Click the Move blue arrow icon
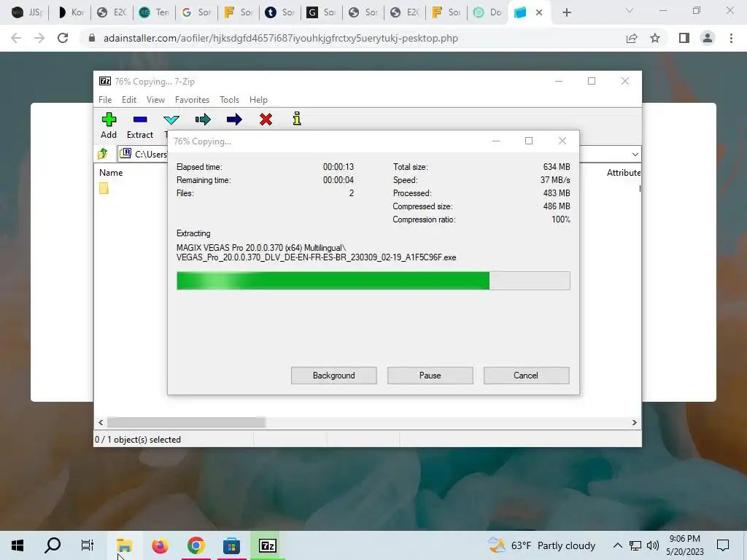 coord(234,119)
